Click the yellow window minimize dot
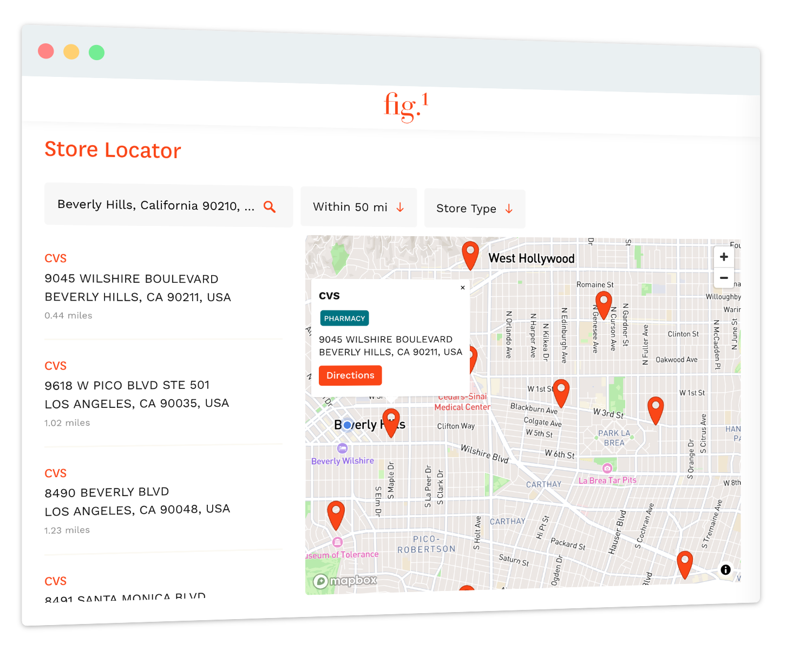 pyautogui.click(x=71, y=52)
